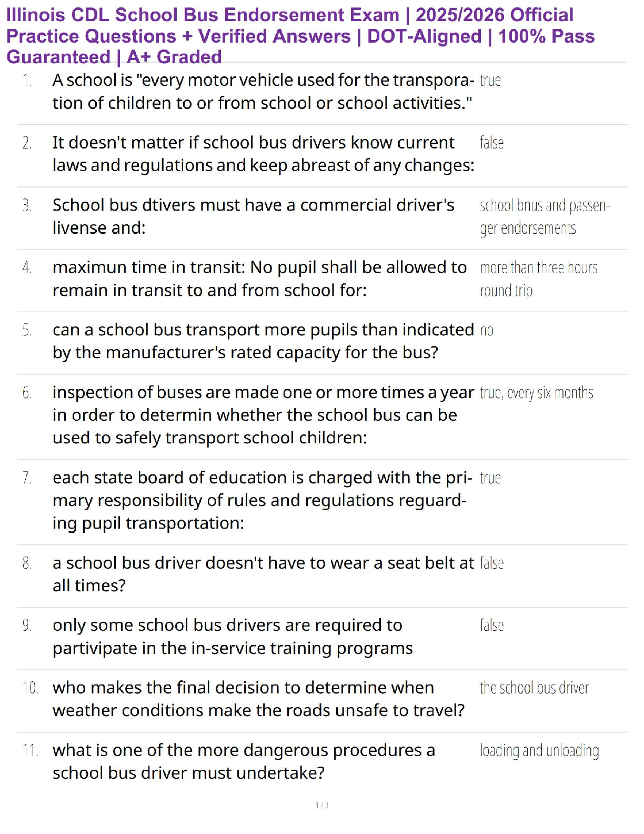The height and width of the screenshot is (834, 644).
Task: Click the "1 / 3" page number indicator
Action: pos(322,805)
